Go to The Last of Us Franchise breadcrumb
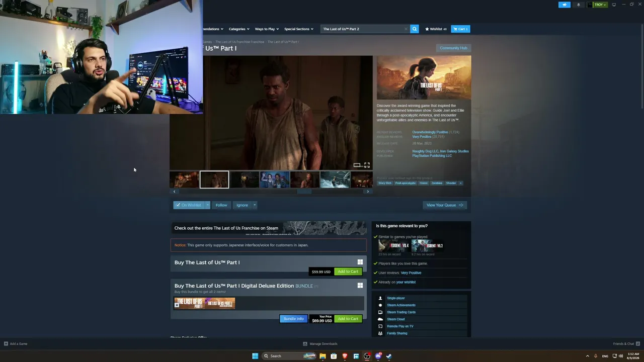 (x=240, y=42)
